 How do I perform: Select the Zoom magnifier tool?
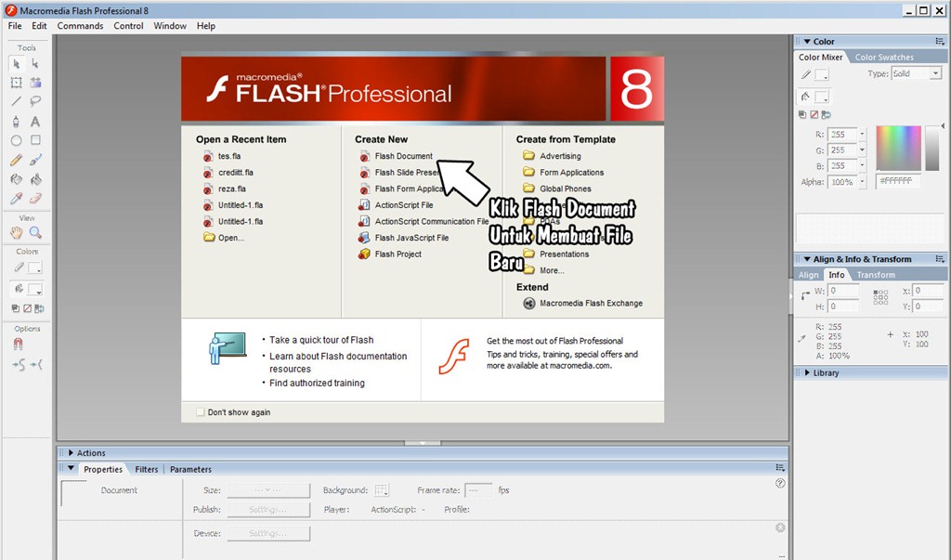coord(36,232)
